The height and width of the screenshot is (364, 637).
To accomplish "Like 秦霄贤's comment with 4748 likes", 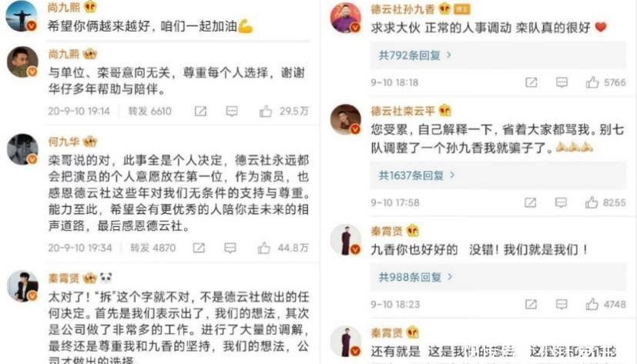I will 592,304.
